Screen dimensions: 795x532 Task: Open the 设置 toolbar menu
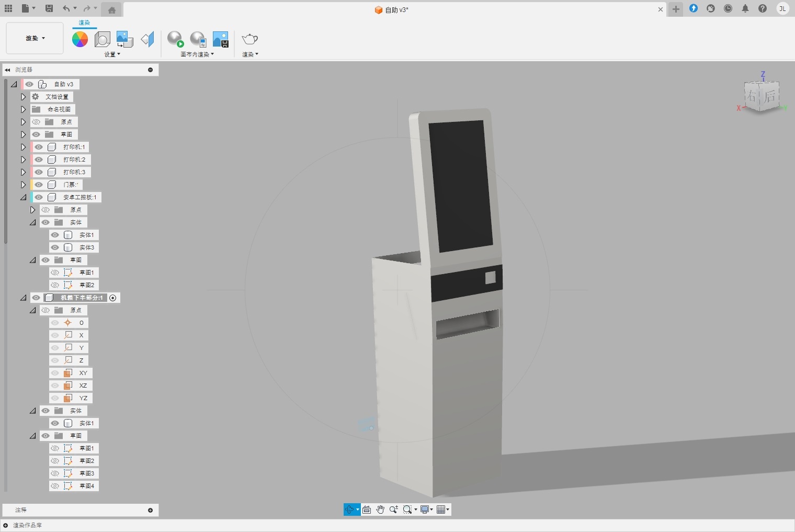112,54
